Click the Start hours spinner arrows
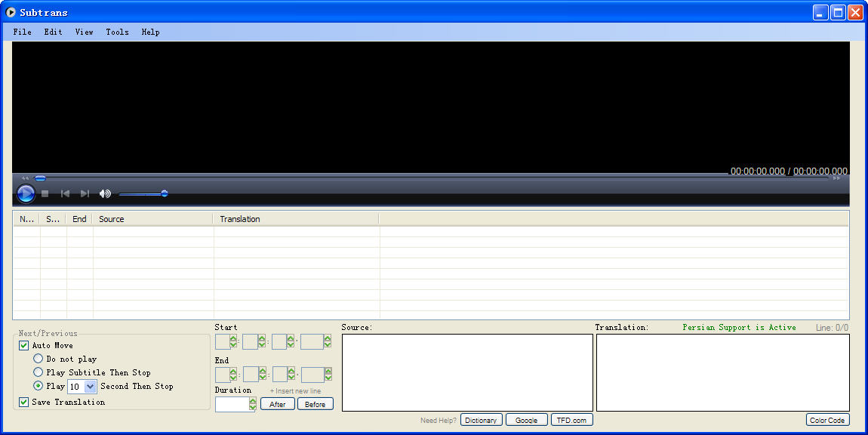Screen dimensions: 868x435 pyautogui.click(x=234, y=341)
